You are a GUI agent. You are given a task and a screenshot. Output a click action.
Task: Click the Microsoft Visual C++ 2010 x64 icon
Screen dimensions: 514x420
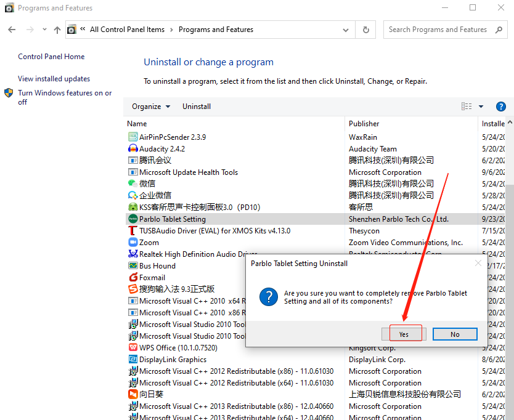133,301
